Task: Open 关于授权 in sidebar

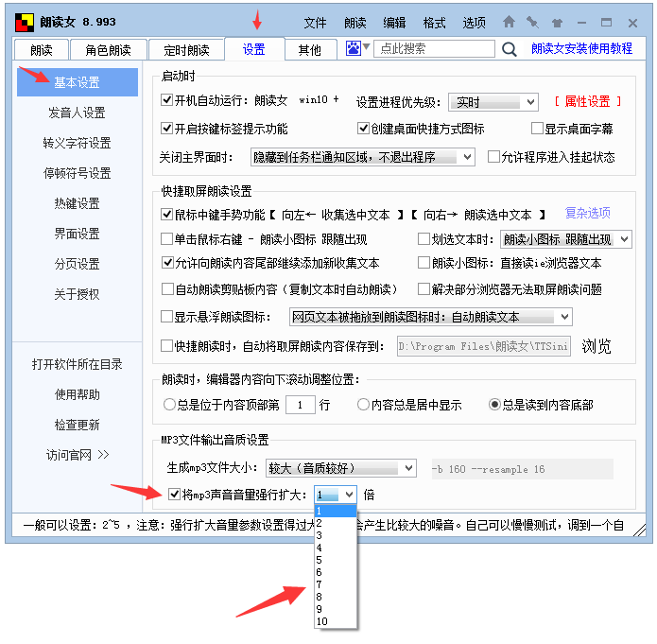Action: point(78,294)
